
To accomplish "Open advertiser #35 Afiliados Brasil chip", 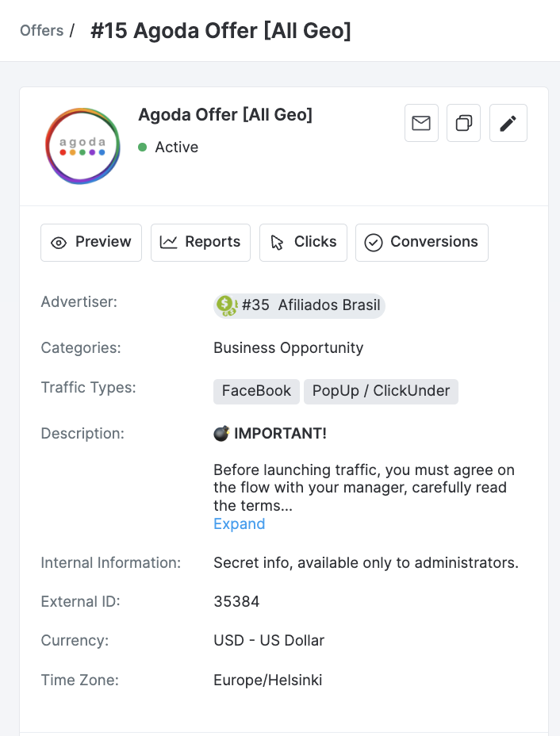I will [299, 305].
